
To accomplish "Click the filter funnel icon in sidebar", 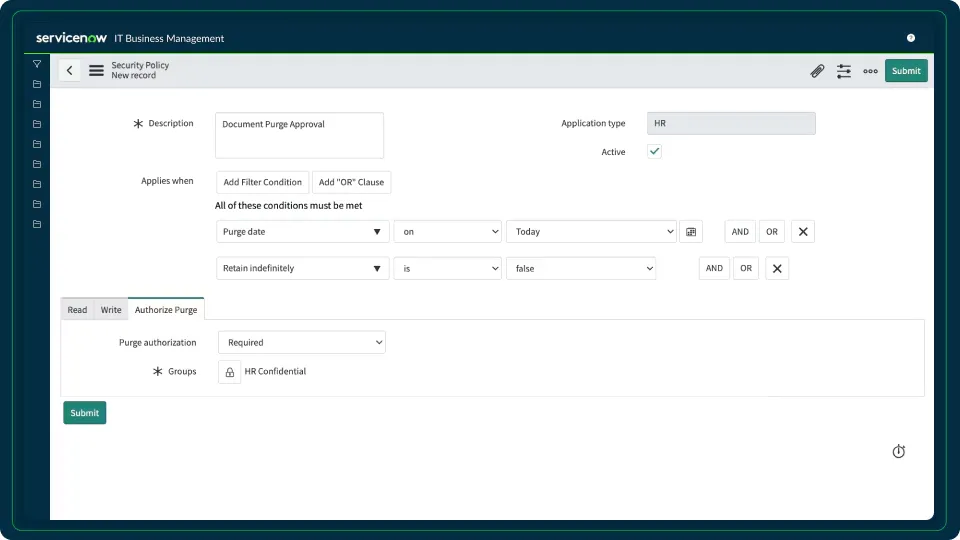I will point(37,64).
